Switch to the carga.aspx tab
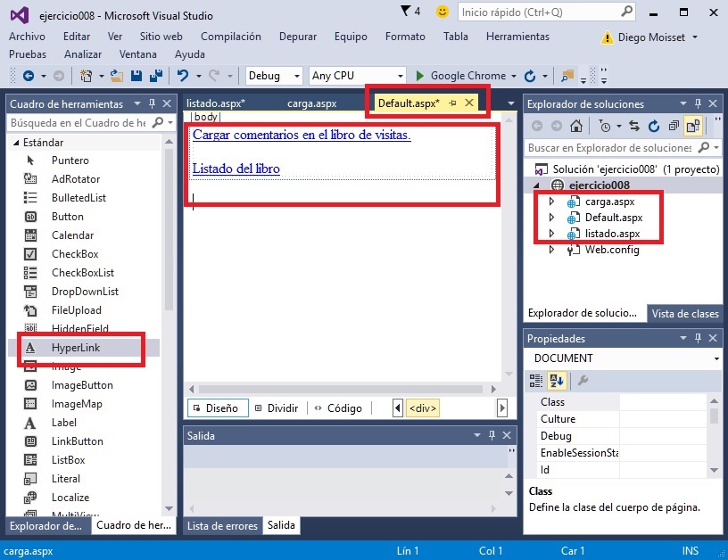 pyautogui.click(x=311, y=103)
